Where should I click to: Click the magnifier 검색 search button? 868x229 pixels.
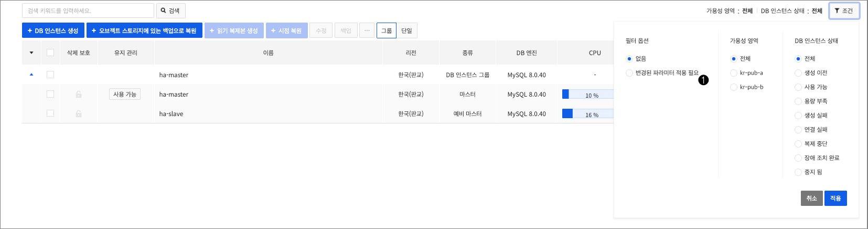click(x=170, y=11)
